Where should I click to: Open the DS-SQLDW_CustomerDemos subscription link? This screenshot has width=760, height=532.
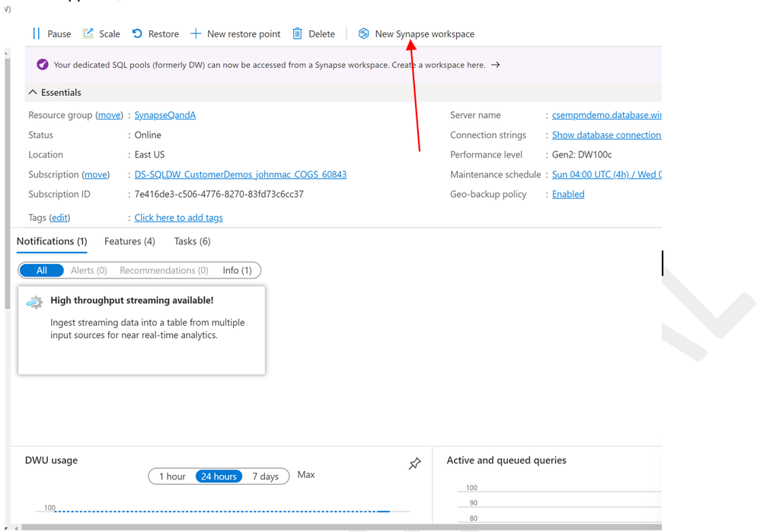[241, 174]
